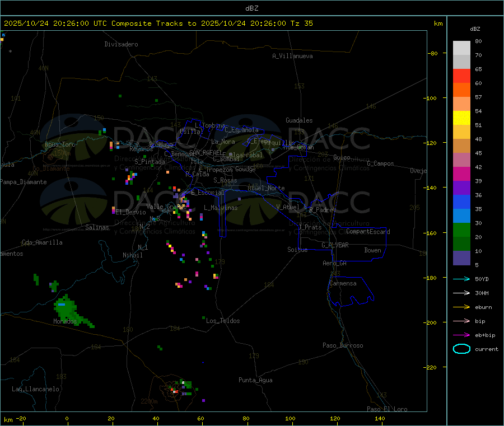Image resolution: width=504 pixels, height=426 pixels.
Task: Click the Paso_El_Loro place label
Action: tap(388, 409)
